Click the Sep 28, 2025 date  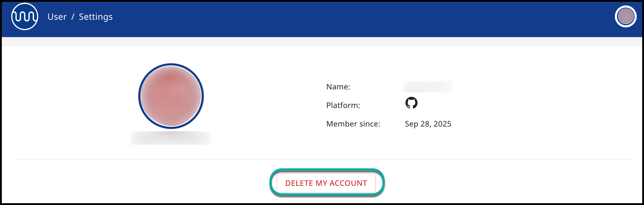(428, 124)
